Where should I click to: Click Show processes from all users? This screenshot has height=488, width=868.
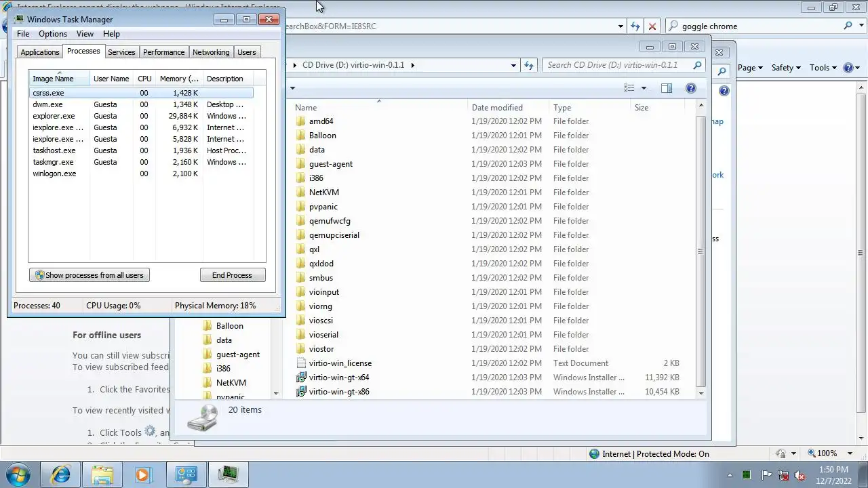[x=89, y=275]
